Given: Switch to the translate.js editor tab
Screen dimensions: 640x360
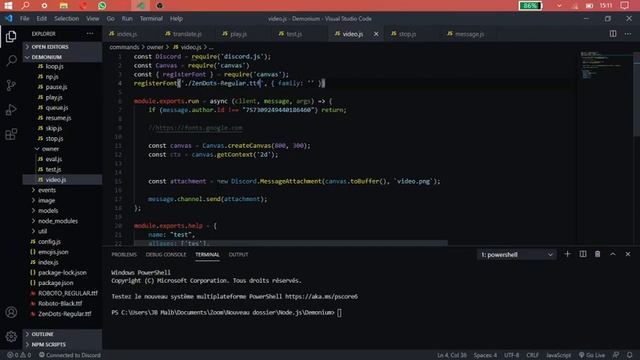Looking at the screenshot, I should [187, 34].
